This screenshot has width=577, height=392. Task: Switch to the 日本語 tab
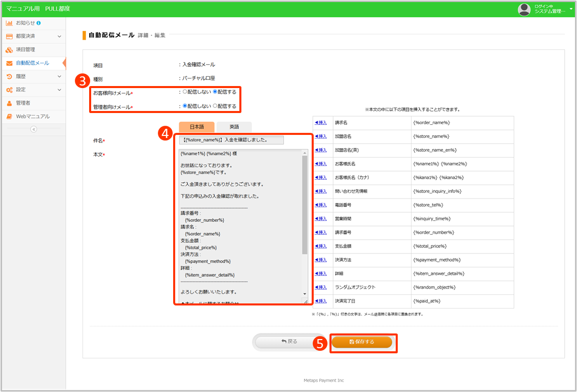point(197,127)
